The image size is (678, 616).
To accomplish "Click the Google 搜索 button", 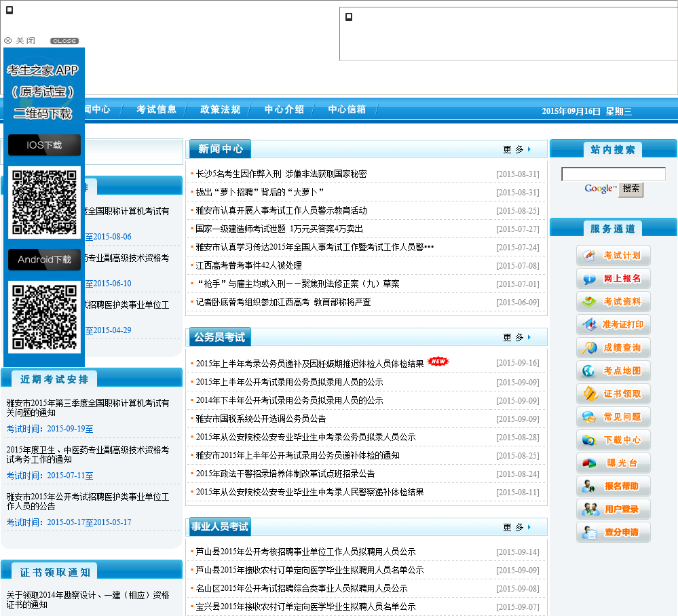I will pos(630,189).
